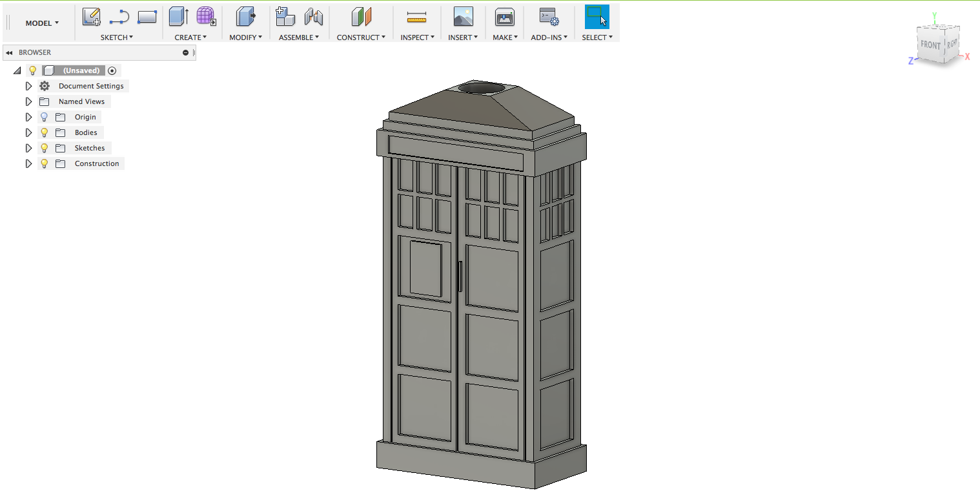Open the INSPECT dropdown menu

(417, 37)
